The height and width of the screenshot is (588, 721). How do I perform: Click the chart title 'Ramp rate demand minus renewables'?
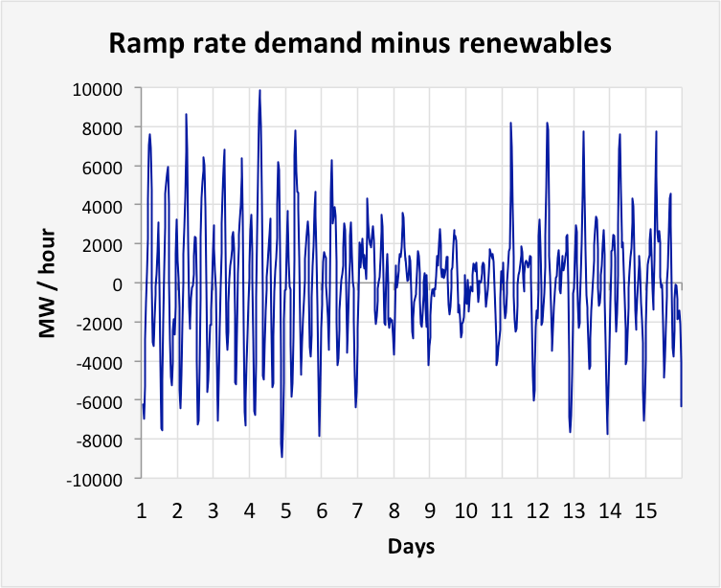[359, 43]
